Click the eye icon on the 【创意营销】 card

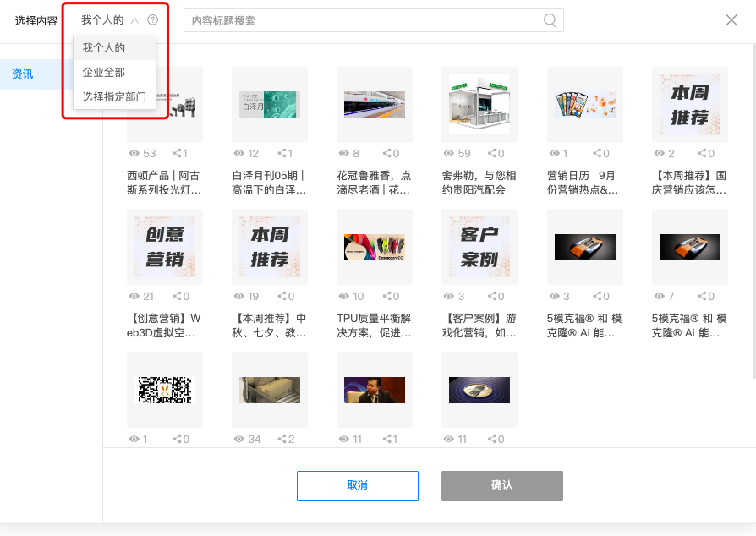pos(134,296)
